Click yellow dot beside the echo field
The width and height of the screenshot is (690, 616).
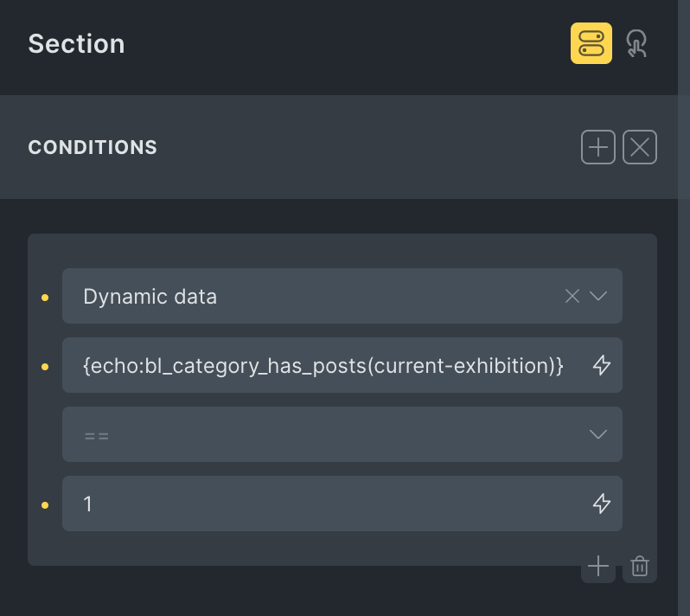(45, 367)
